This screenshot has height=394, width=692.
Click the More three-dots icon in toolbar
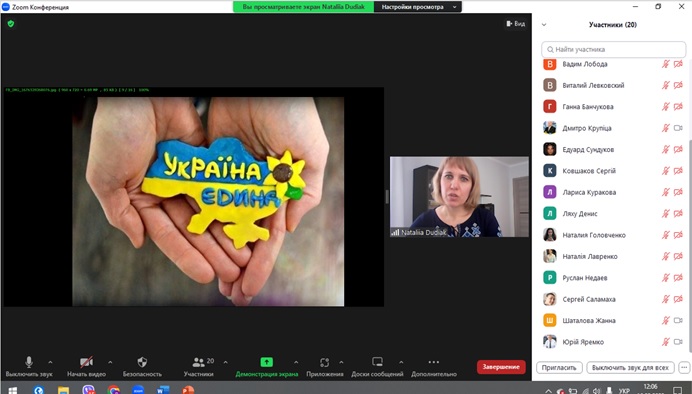[434, 362]
